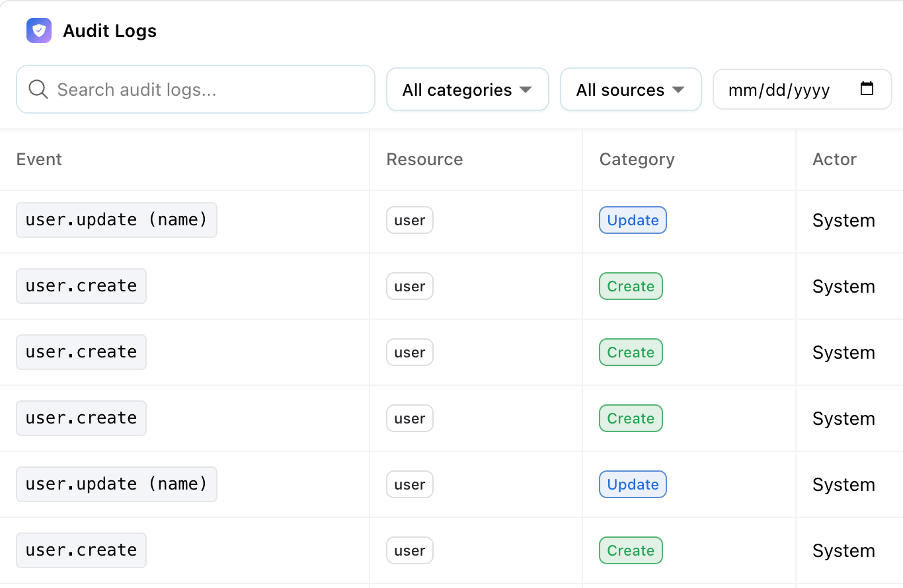Click Create badge in the last row

coord(631,550)
